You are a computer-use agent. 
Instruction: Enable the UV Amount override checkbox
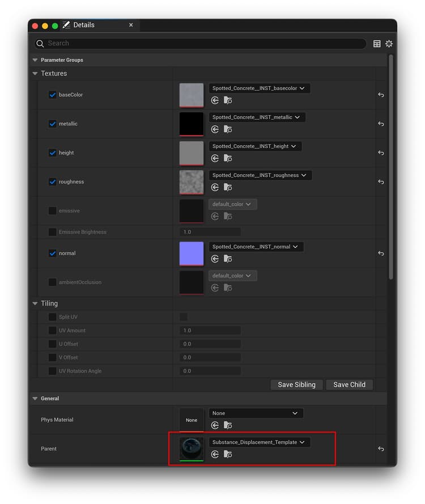[x=52, y=331]
